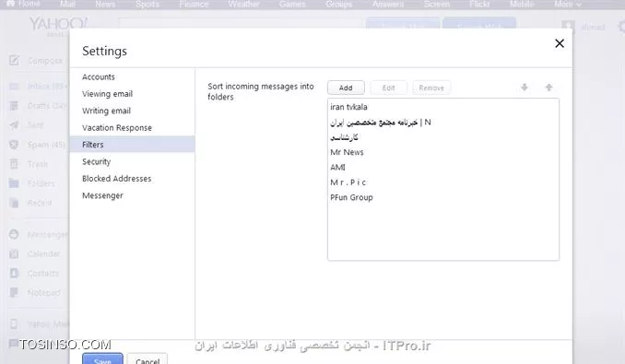The image size is (625, 364).
Task: Open Folders icon in sidebar
Action: click(14, 183)
